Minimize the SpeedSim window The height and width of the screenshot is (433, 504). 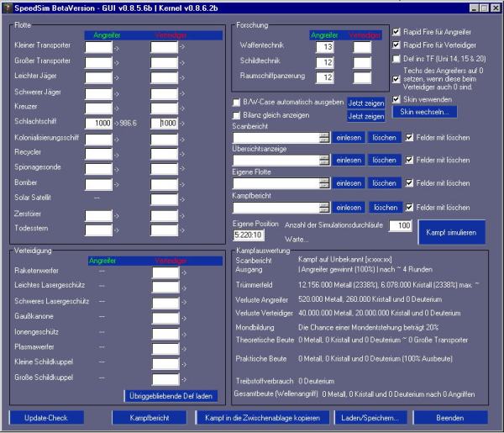(x=474, y=8)
